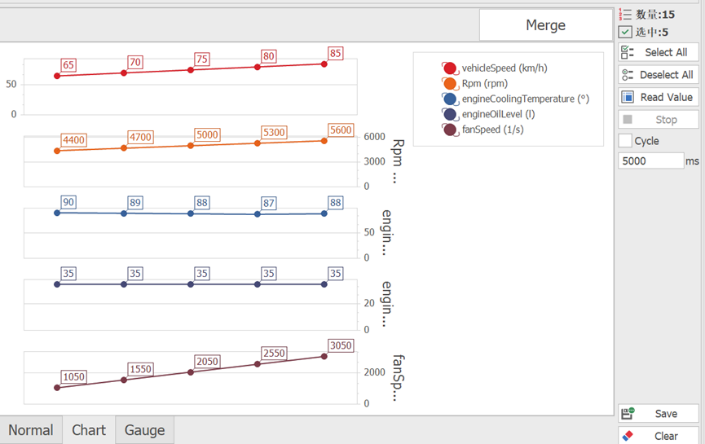Image resolution: width=705 pixels, height=444 pixels.
Task: Click the quantity list icon
Action: [x=625, y=14]
